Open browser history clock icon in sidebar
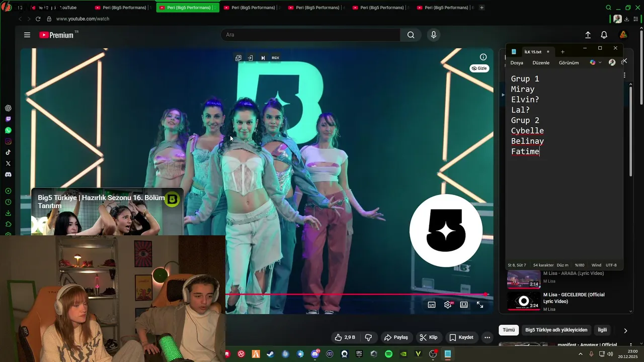644x362 pixels. (x=8, y=202)
